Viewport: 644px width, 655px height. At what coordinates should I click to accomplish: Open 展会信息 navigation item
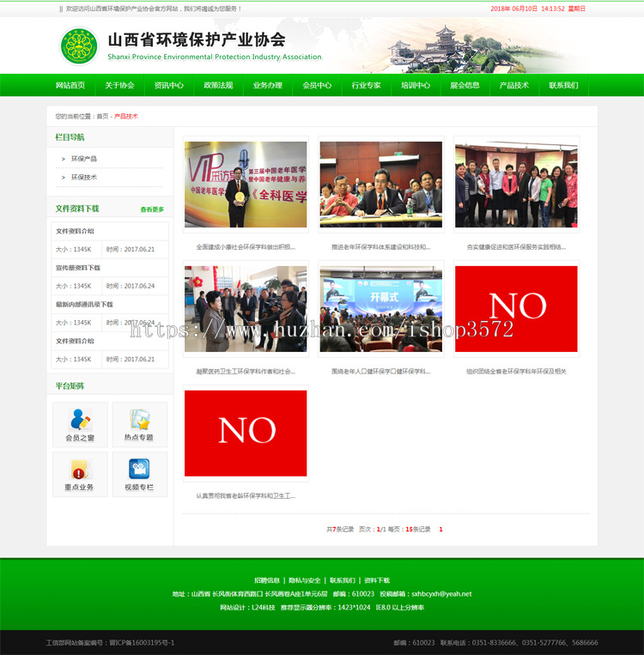coord(465,85)
